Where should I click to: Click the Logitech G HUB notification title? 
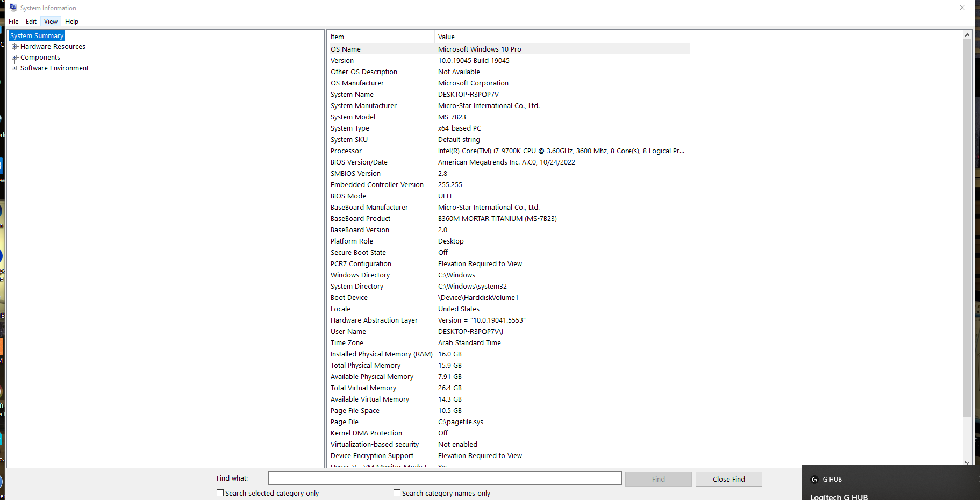point(839,496)
